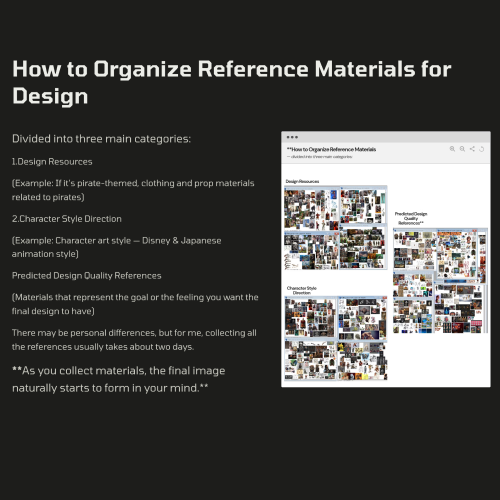Click the zoom out magnifier icon
The width and height of the screenshot is (500, 500).
pos(462,149)
